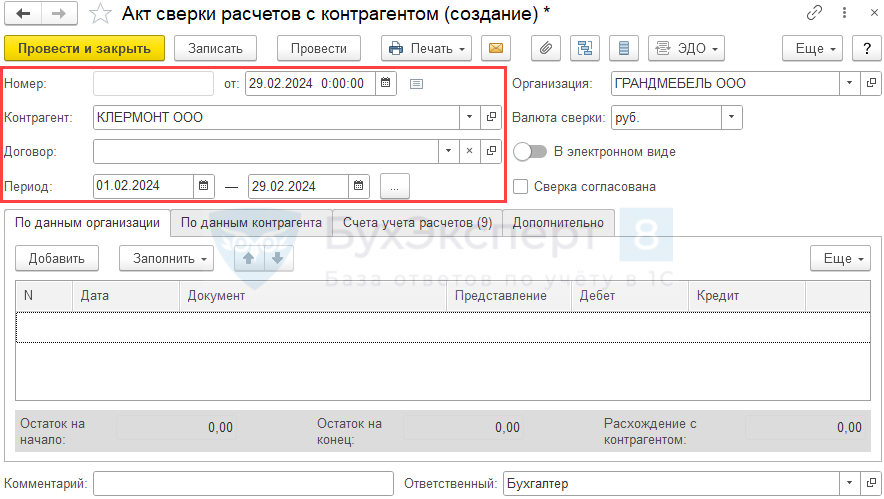This screenshot has height=499, width=884.
Task: Click the link icon in title bar
Action: (x=816, y=13)
